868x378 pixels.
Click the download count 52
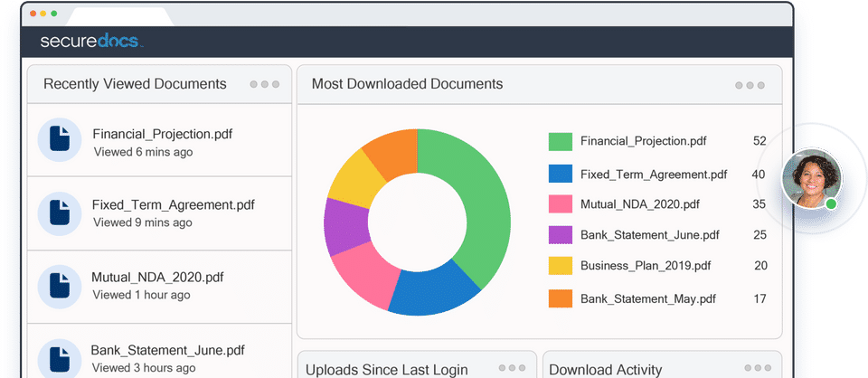pos(759,141)
